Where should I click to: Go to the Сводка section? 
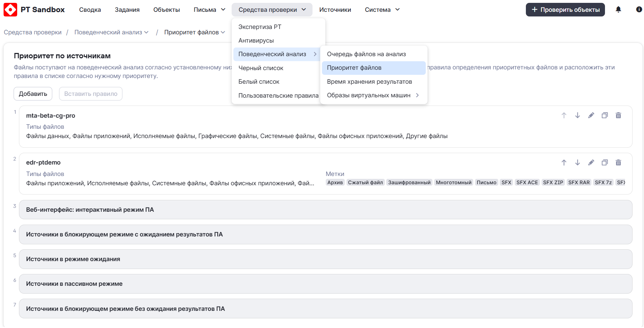90,10
